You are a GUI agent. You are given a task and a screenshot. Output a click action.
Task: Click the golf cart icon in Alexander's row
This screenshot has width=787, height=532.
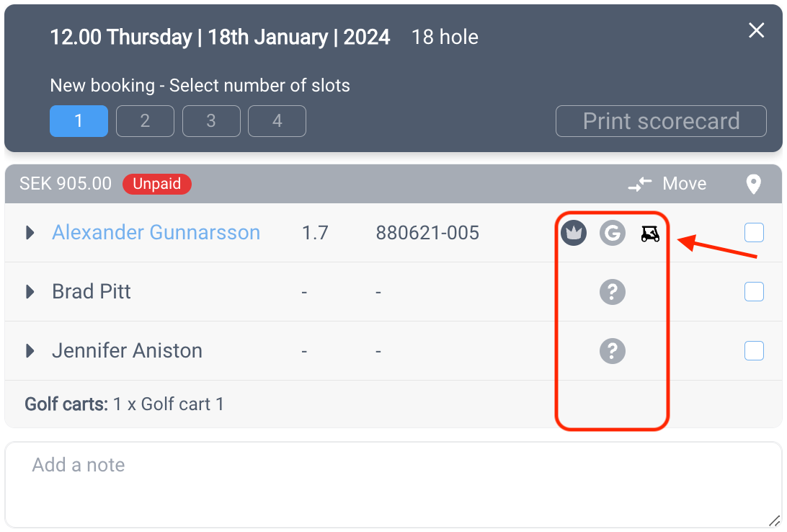(x=651, y=234)
